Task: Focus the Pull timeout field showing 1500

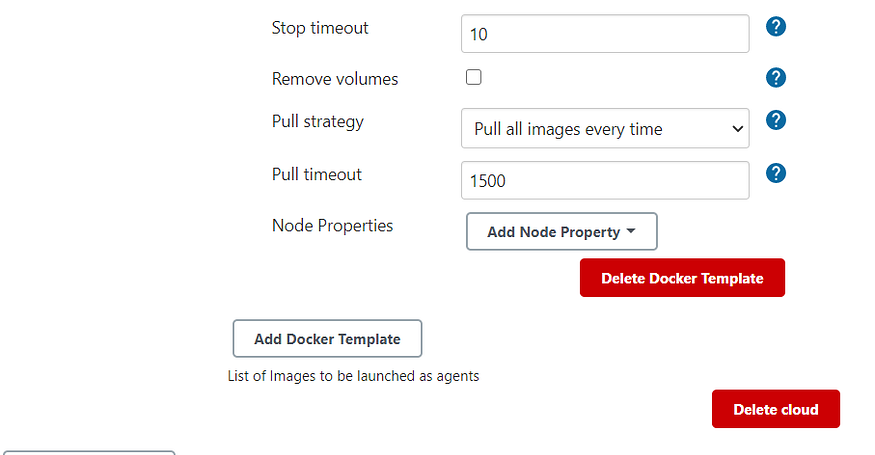Action: click(605, 180)
